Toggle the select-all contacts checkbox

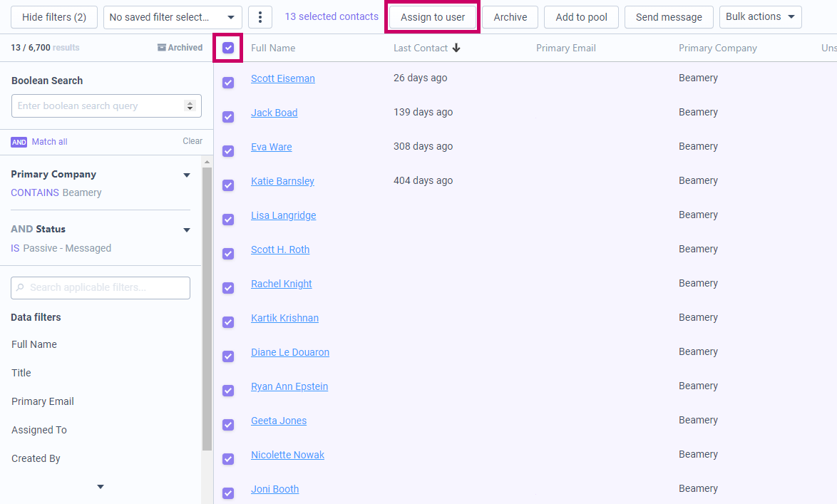click(228, 48)
